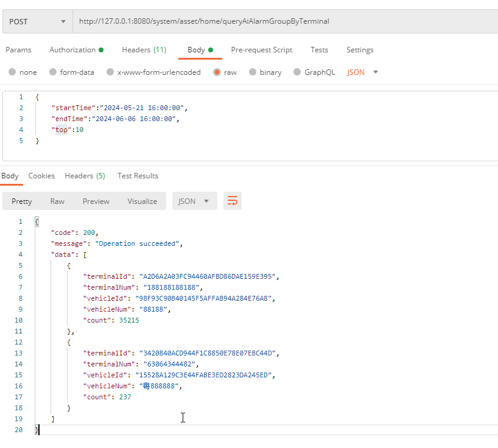The image size is (498, 448).
Task: Expand the request JSON format dropdown
Action: point(363,72)
